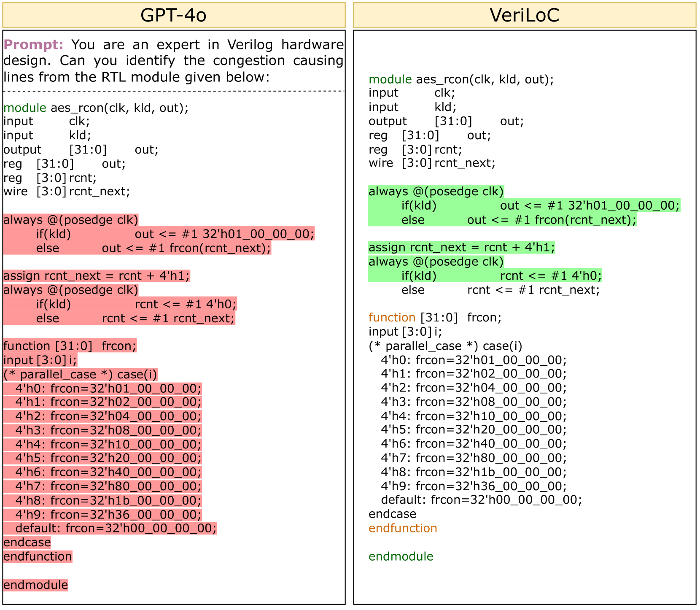Click "output [31:0] out;" in GPT-4o panel
Image resolution: width=700 pixels, height=610 pixels.
[81, 150]
